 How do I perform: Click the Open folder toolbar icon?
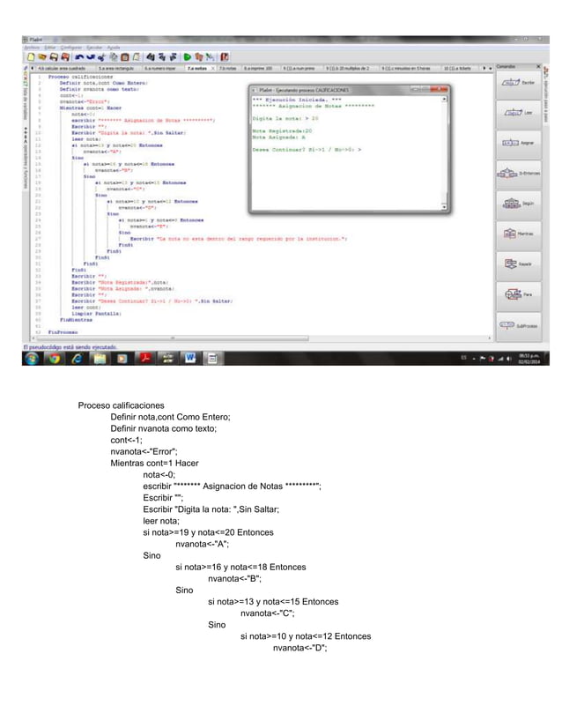(42, 57)
